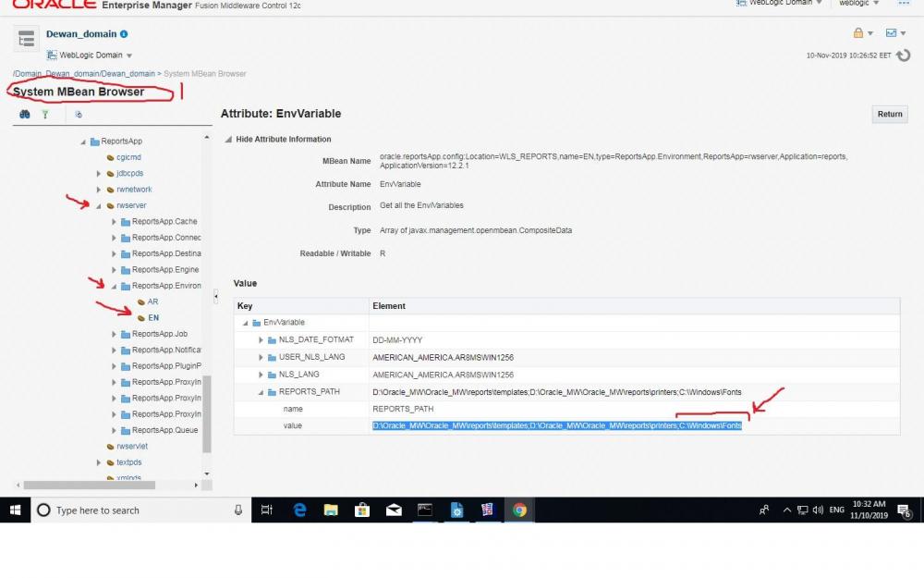
Task: Click the refresh icon beside the timestamp
Action: (904, 55)
